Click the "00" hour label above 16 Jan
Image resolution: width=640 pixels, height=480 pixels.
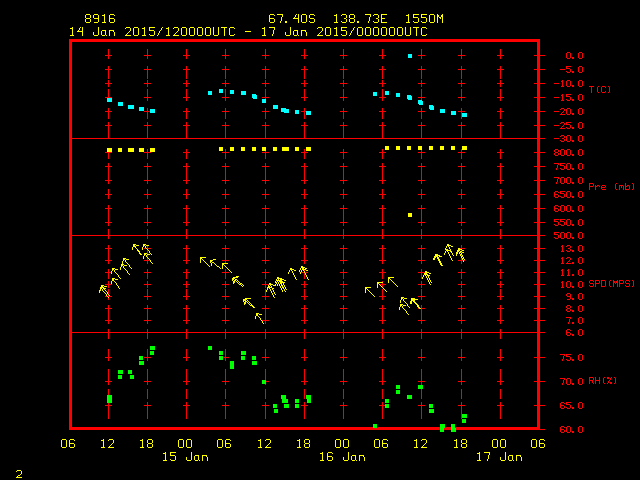(x=342, y=444)
